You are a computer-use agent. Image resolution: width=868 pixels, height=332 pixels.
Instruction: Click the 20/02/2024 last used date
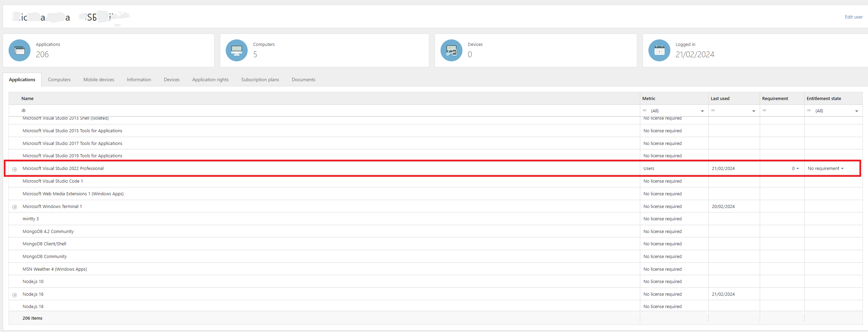click(x=723, y=207)
